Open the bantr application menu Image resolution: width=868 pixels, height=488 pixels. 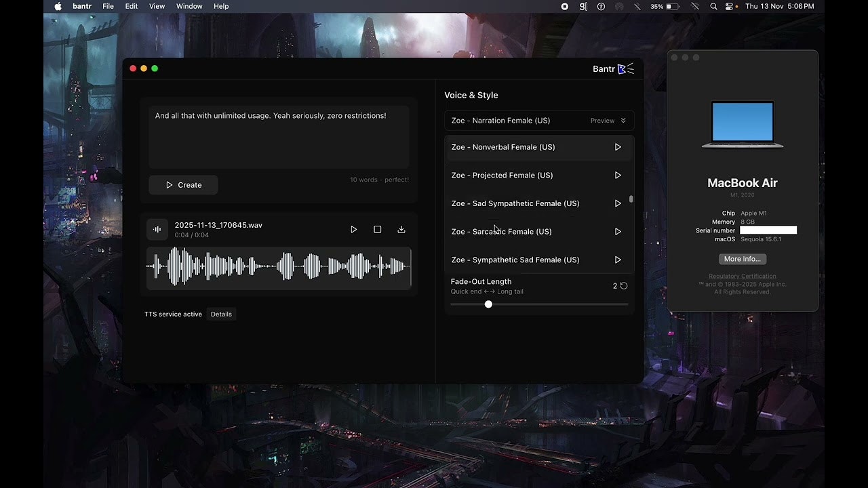click(x=82, y=6)
